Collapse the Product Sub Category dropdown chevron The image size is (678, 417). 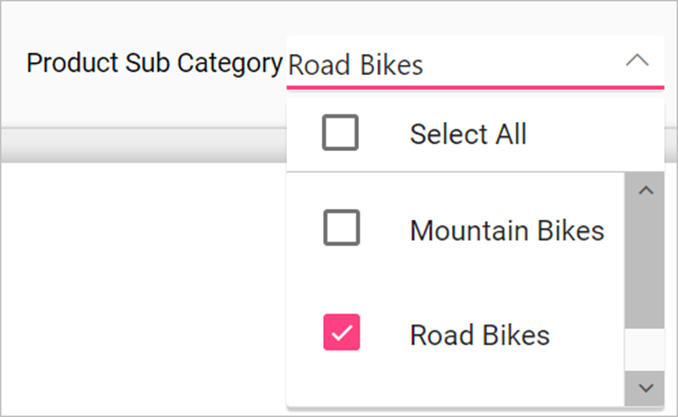coord(637,61)
